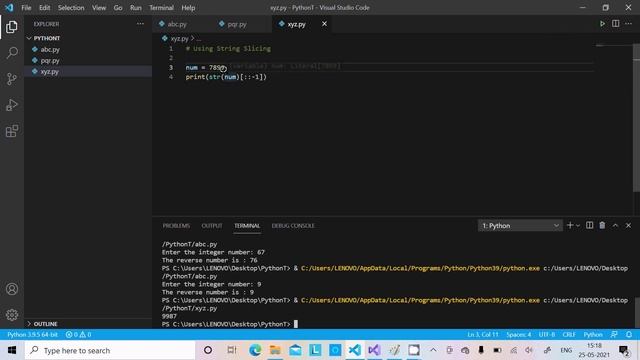This screenshot has height=360, width=640.
Task: Create a new terminal with plus icon
Action: [x=570, y=225]
